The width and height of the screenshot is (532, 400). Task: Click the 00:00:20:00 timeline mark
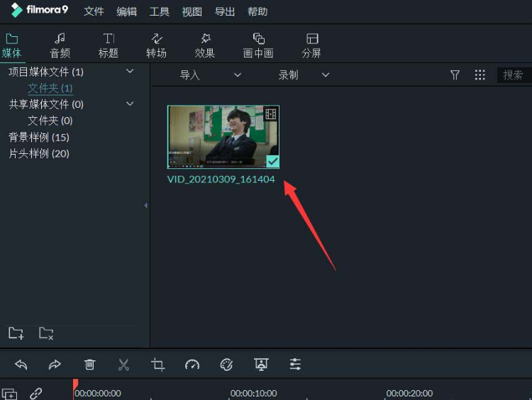pyautogui.click(x=409, y=394)
